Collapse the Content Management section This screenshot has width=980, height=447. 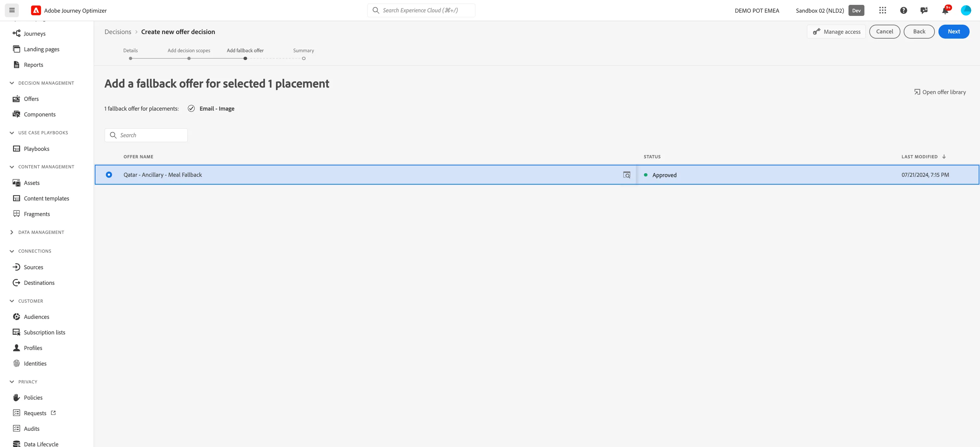(x=12, y=167)
